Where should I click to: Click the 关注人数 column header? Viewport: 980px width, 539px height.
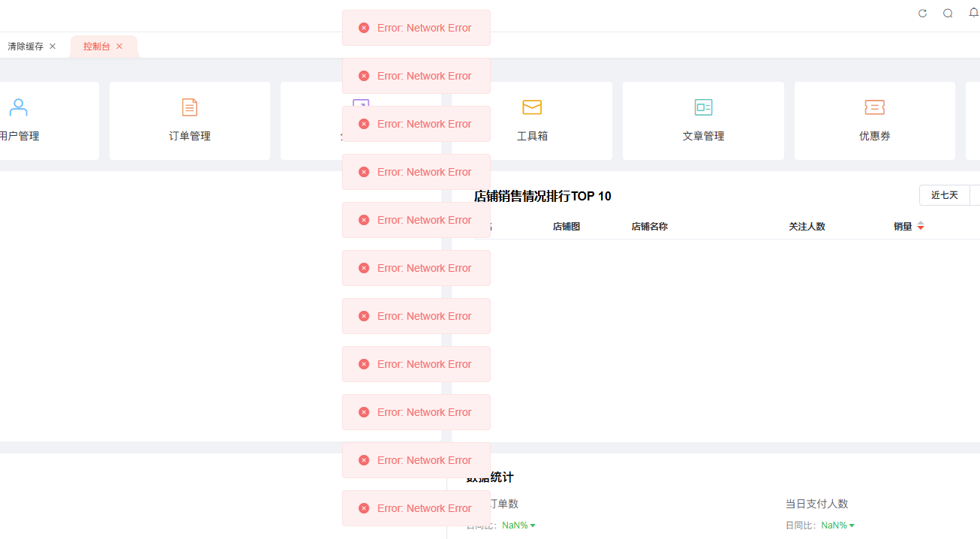(x=807, y=227)
